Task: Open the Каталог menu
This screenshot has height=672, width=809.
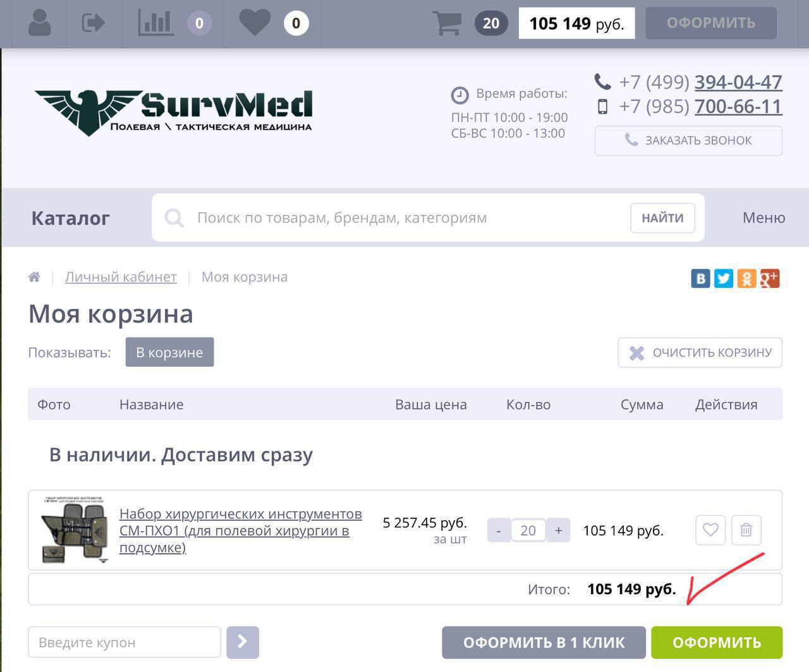Action: pyautogui.click(x=71, y=218)
